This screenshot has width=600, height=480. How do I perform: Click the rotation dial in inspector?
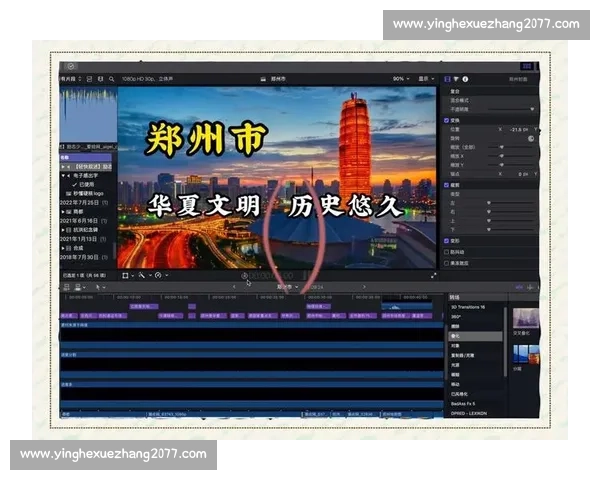tap(531, 139)
